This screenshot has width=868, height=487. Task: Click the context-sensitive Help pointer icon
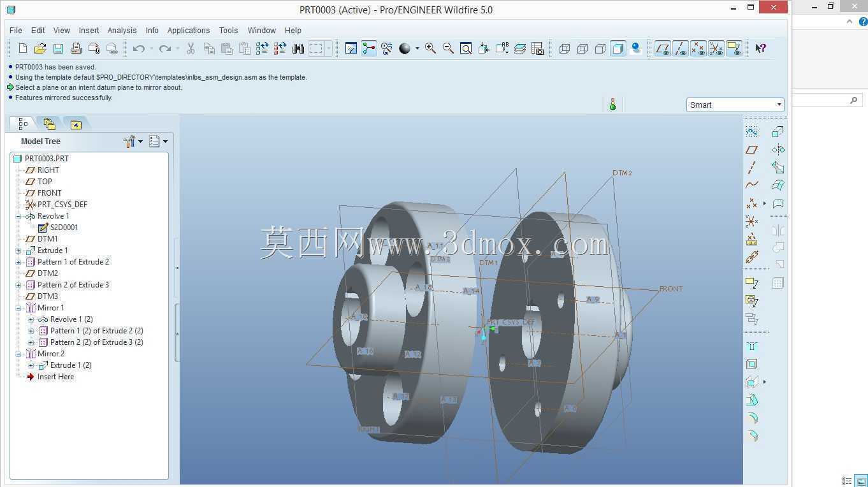pos(760,48)
